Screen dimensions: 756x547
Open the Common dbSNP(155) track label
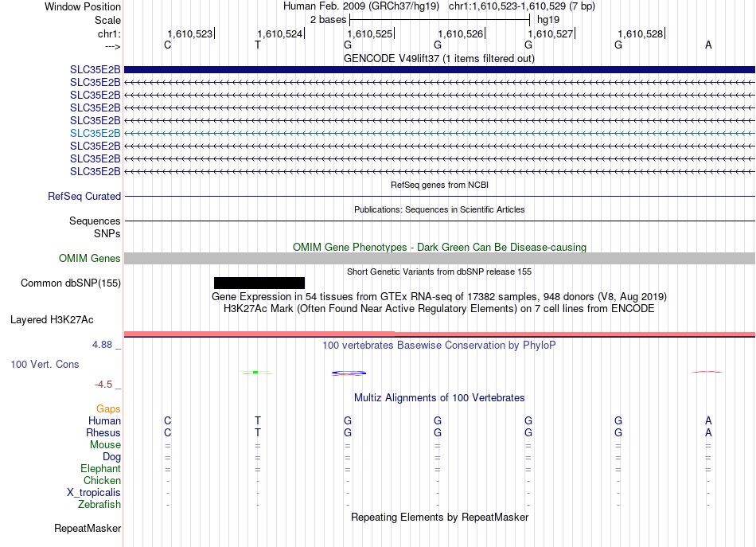coord(70,283)
